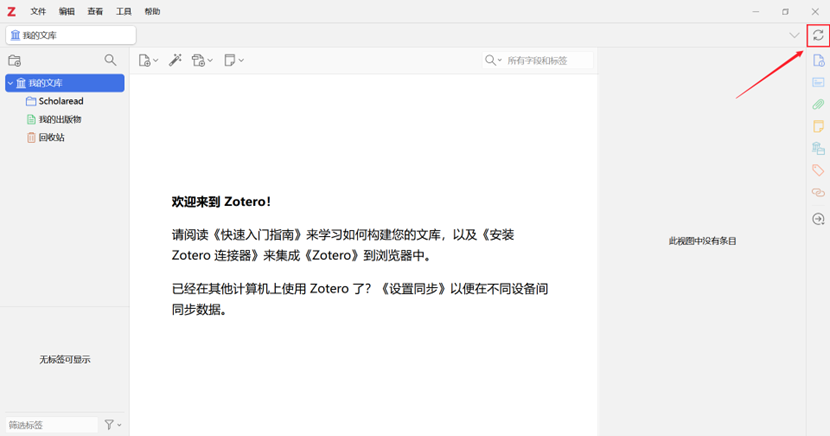The width and height of the screenshot is (830, 436).
Task: Open the abstract section icon
Action: (818, 83)
